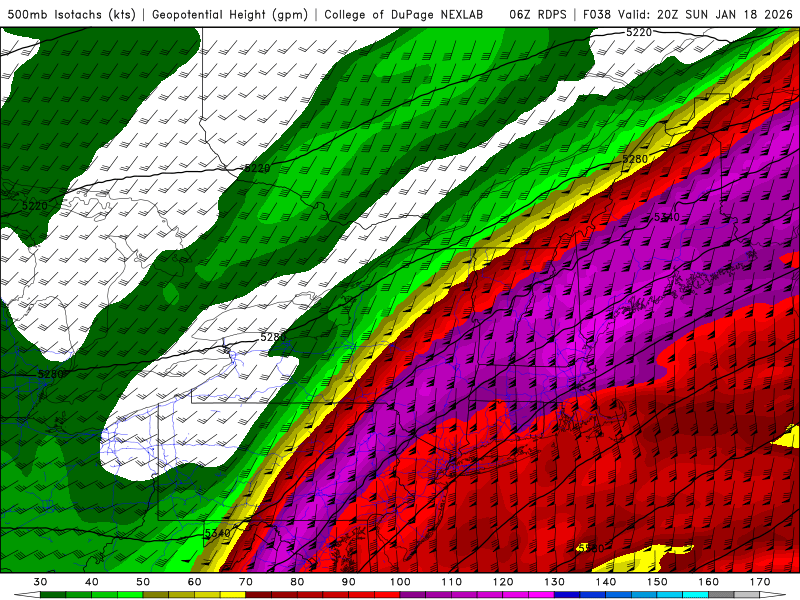
Task: Click the '170' value on the color bar scale
Action: tap(760, 582)
